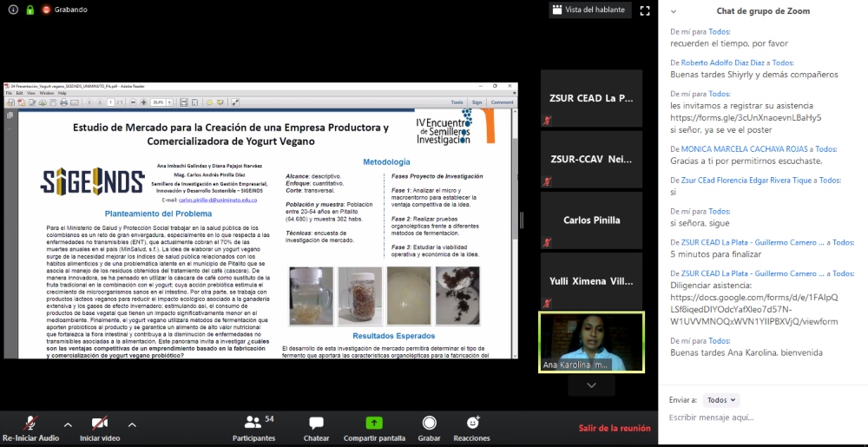Click muted mic icon on Yulli Ximena tile
Viewport: 868px width, 447px height.
[547, 303]
